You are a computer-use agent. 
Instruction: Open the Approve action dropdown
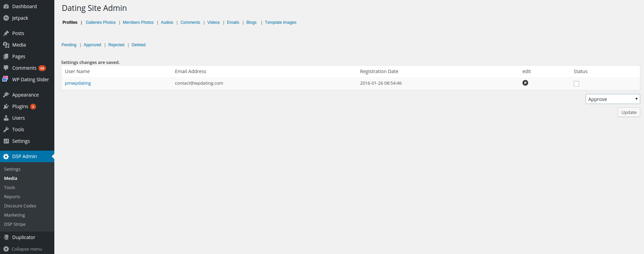click(613, 99)
